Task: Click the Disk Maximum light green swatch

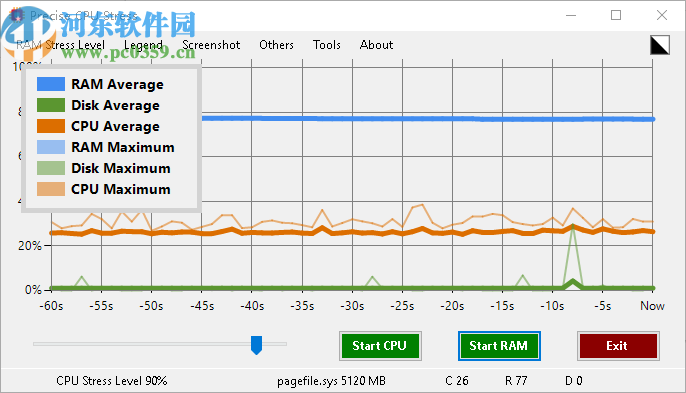Action: [x=51, y=168]
